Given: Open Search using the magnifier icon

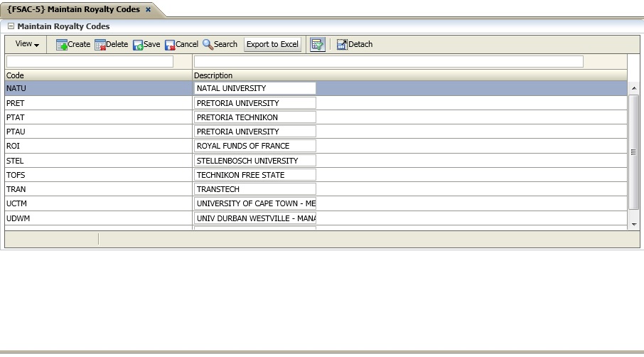Looking at the screenshot, I should pyautogui.click(x=208, y=44).
